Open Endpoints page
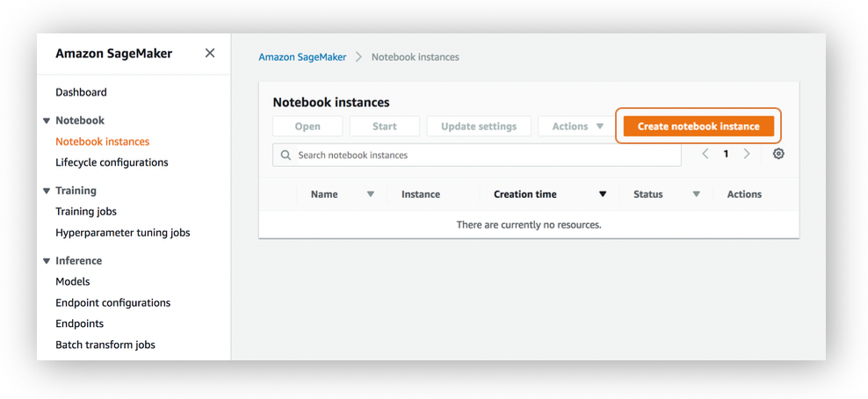Image resolution: width=868 pixels, height=399 pixels. point(80,323)
